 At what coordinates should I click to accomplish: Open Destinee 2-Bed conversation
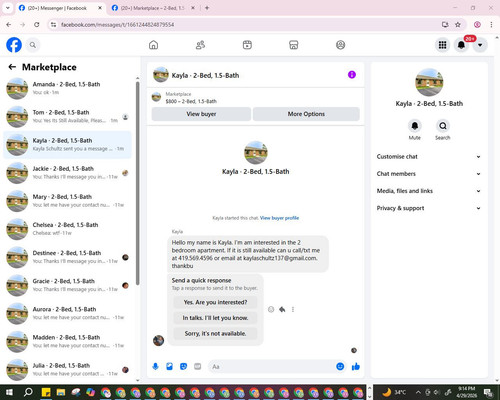coord(68,257)
